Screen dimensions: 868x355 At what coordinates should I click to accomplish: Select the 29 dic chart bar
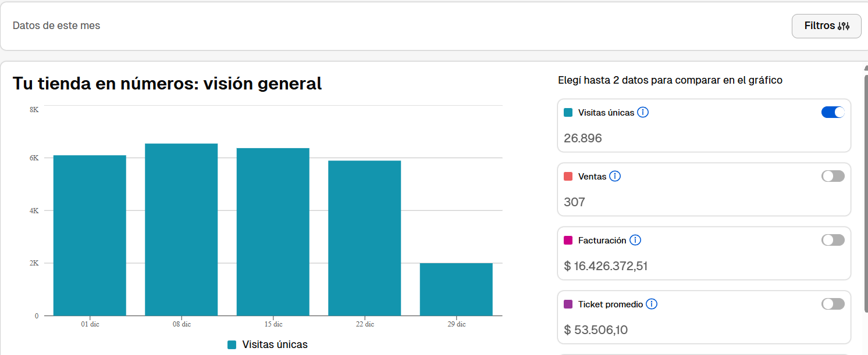tap(456, 289)
